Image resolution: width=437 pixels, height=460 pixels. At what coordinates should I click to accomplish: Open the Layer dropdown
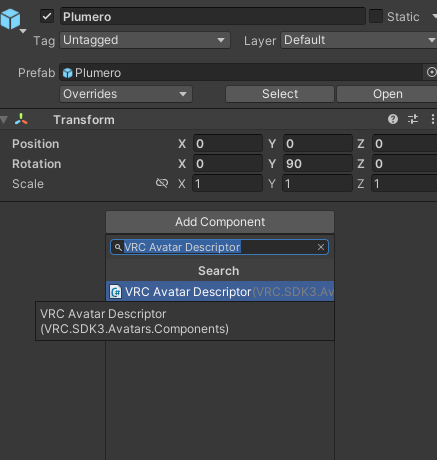[x=359, y=40]
